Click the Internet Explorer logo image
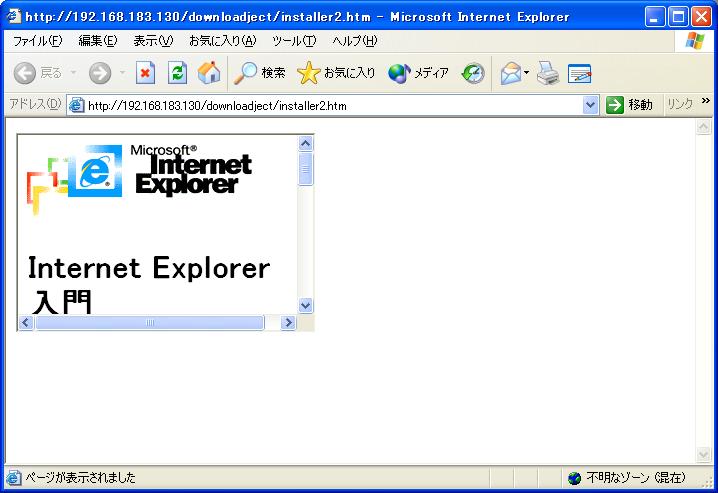The width and height of the screenshot is (718, 493). (x=140, y=179)
